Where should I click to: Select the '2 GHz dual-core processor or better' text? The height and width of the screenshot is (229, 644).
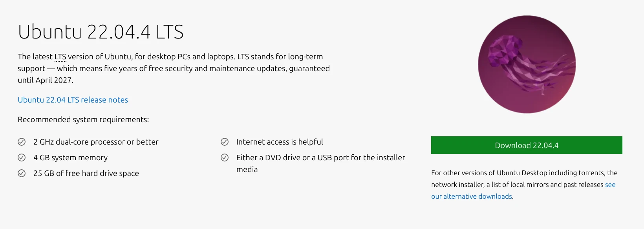pyautogui.click(x=96, y=142)
